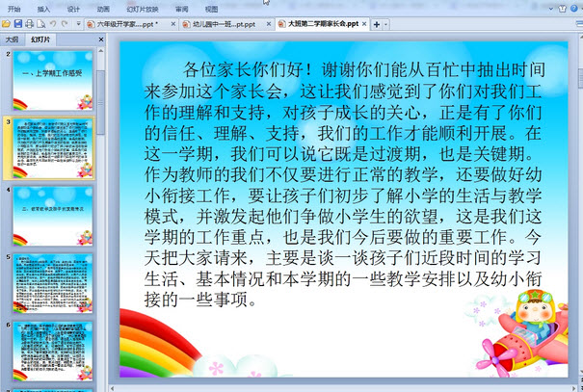Click the open folder icon in toolbar
Screen dimensions: 583x392
tap(6, 24)
